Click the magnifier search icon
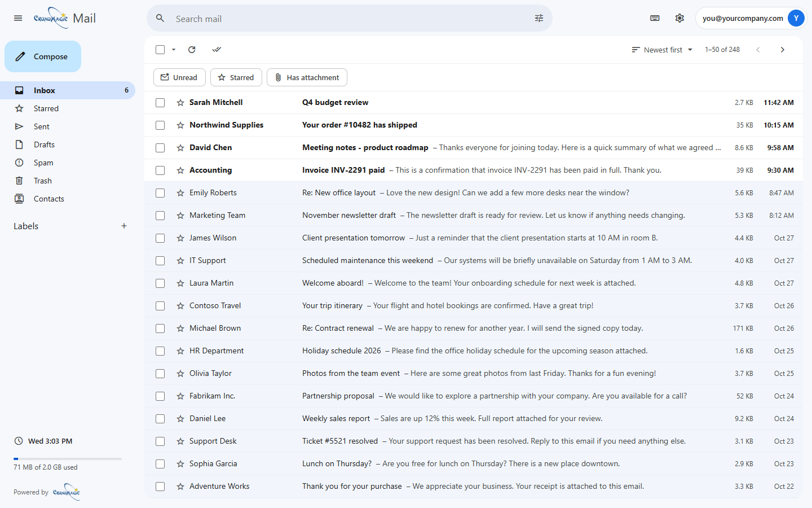The height and width of the screenshot is (508, 812). 160,18
